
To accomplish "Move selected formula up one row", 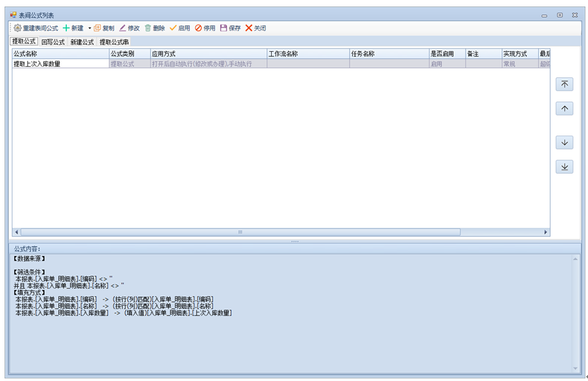I will coord(564,109).
